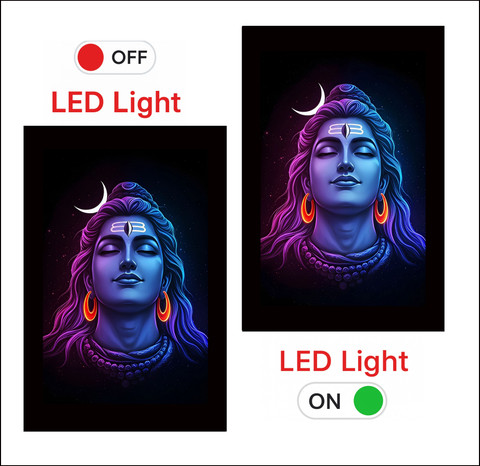Click the right orange earring in right poster
Screen dimensions: 480x466
click(x=381, y=209)
